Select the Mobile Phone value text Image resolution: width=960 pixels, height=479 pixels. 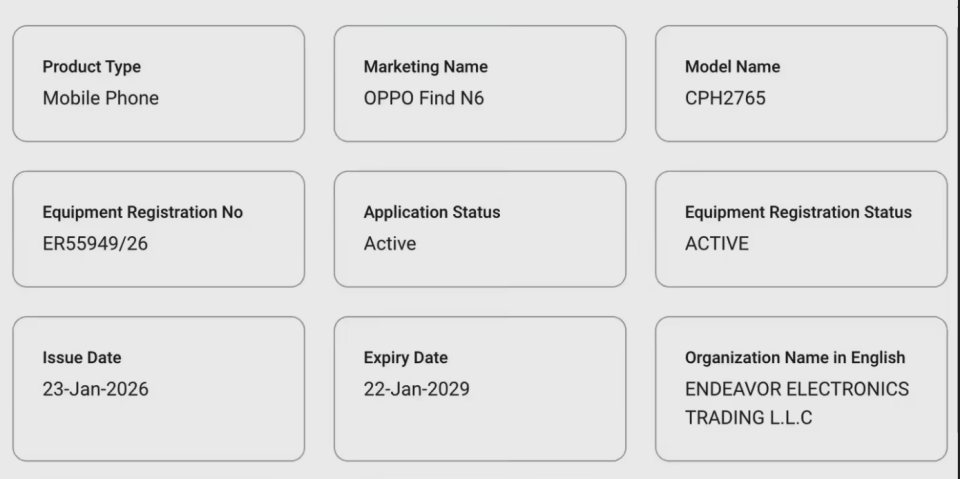point(100,98)
